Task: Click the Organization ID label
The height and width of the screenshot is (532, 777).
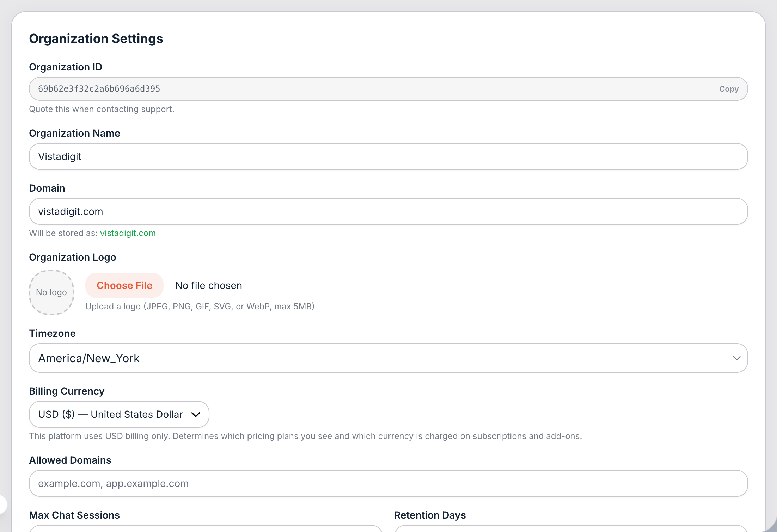Action: point(66,67)
